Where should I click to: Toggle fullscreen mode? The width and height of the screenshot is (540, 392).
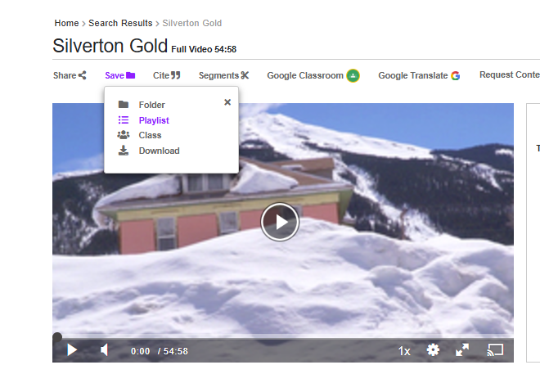462,350
